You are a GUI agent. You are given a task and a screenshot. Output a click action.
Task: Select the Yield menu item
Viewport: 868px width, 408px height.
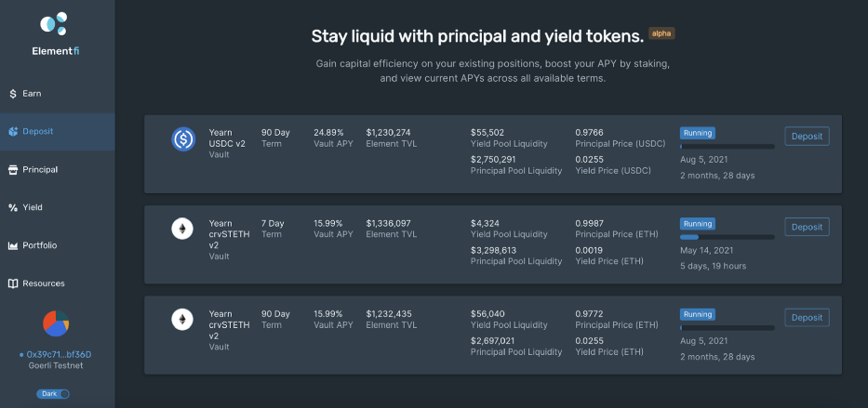(33, 208)
